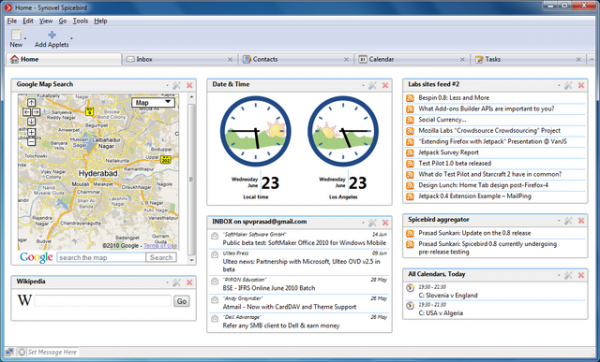Image resolution: width=600 pixels, height=362 pixels.
Task: Collapse the Google Map Search applet
Action: pos(167,85)
